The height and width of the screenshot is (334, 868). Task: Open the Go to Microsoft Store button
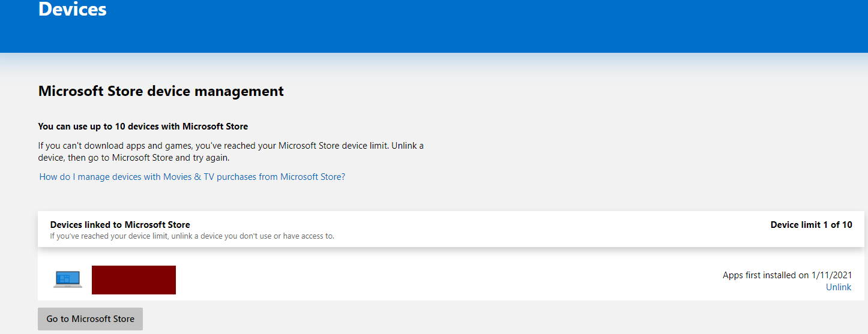90,319
